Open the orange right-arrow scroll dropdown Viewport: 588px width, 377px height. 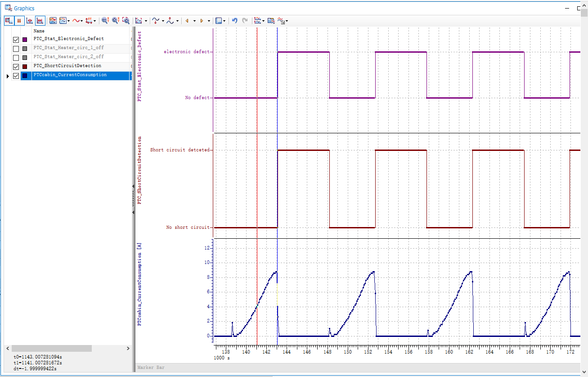pos(208,21)
